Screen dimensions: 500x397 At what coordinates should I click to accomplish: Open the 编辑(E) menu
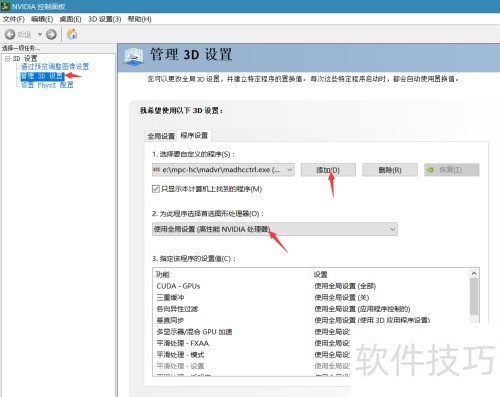[42, 19]
